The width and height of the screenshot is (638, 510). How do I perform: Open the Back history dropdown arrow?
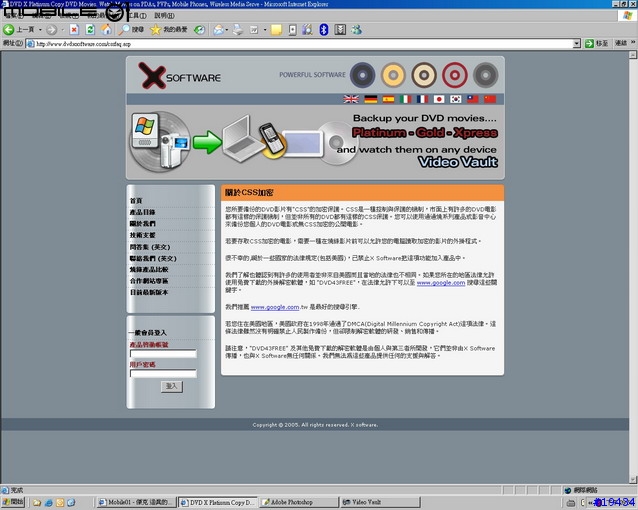[40, 29]
